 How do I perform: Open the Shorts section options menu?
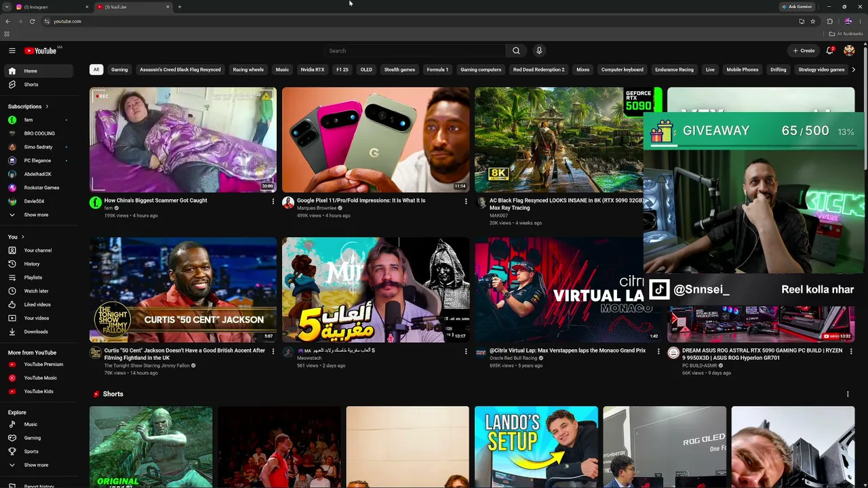tap(848, 394)
